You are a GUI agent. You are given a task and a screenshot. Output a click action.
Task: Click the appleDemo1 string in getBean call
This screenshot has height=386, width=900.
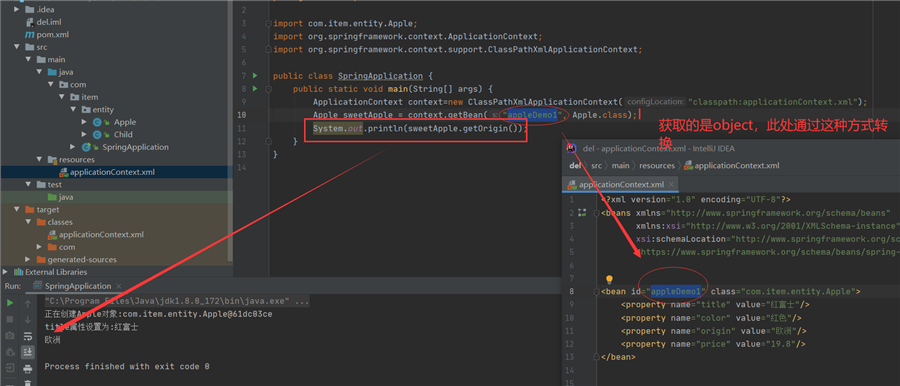(x=532, y=115)
